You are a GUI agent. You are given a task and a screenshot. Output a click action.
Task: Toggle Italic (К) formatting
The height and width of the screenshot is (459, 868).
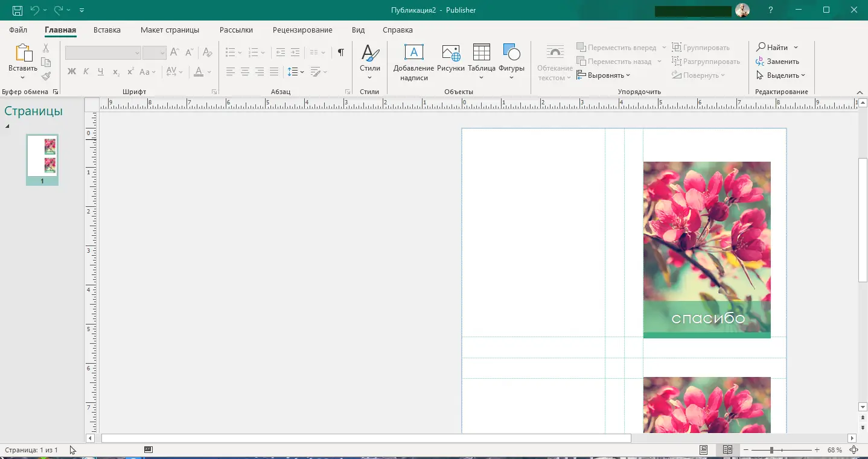click(86, 72)
